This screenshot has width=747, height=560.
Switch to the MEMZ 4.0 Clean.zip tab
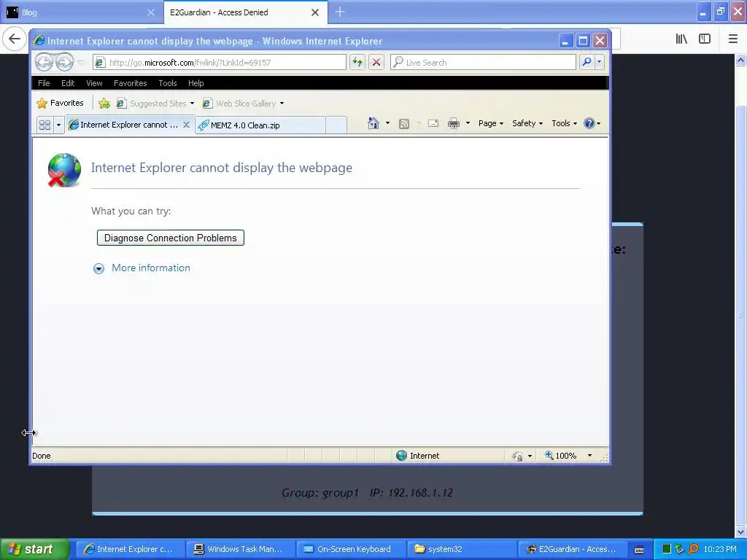[x=260, y=125]
